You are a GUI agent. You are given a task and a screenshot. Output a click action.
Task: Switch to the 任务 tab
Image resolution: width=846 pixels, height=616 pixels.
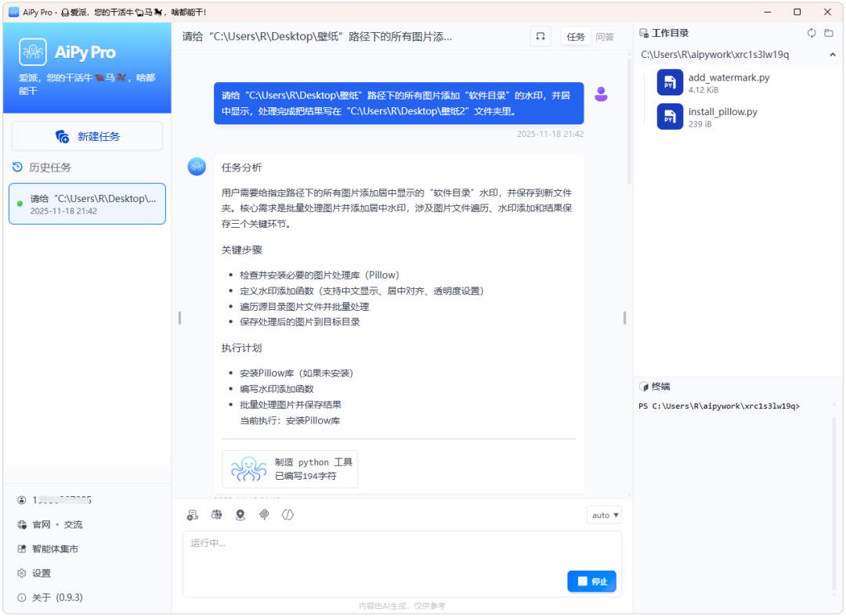[x=575, y=37]
